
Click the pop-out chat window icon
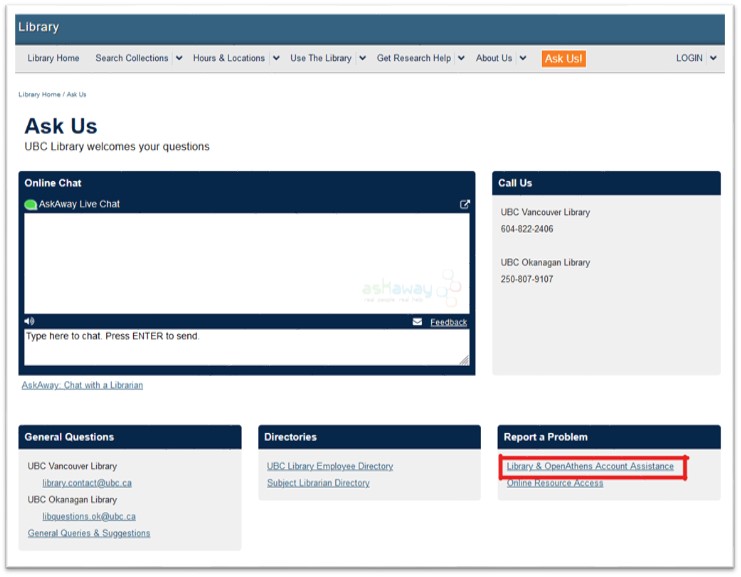click(x=464, y=204)
